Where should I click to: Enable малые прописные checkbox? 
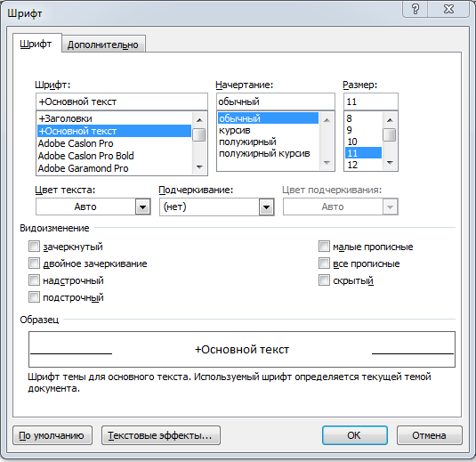tap(324, 247)
